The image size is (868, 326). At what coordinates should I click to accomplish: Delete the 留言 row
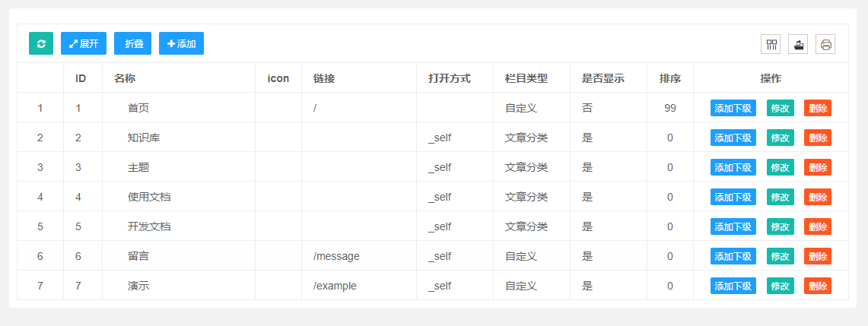818,256
